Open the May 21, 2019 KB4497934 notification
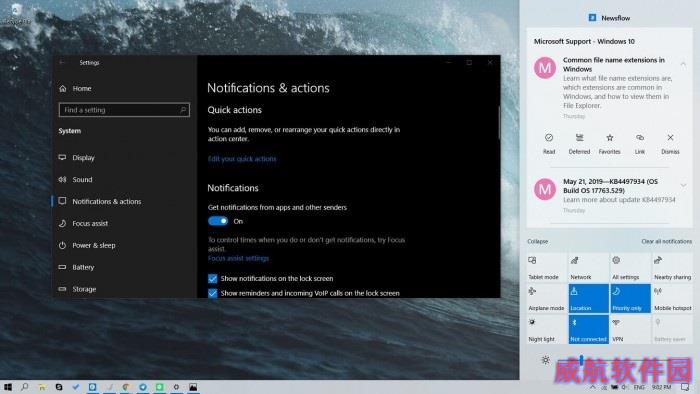This screenshot has height=394, width=700. point(610,195)
